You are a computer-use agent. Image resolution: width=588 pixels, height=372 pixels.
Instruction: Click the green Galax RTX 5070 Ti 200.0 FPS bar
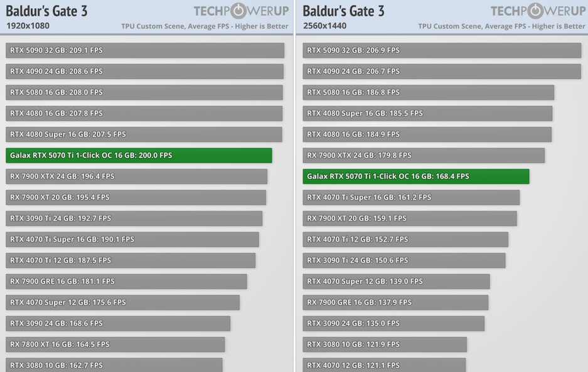point(139,156)
